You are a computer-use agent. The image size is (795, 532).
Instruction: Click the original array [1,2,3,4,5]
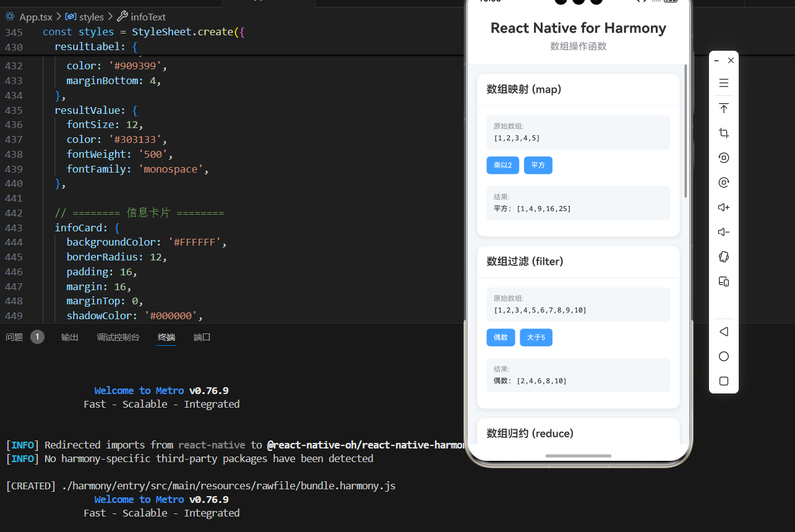coord(517,138)
